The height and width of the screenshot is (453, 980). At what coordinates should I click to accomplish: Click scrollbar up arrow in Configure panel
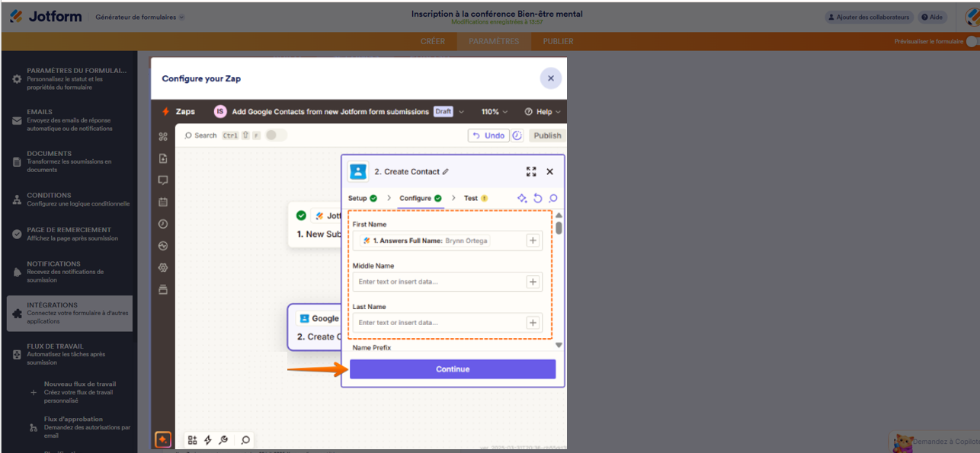[x=559, y=215]
